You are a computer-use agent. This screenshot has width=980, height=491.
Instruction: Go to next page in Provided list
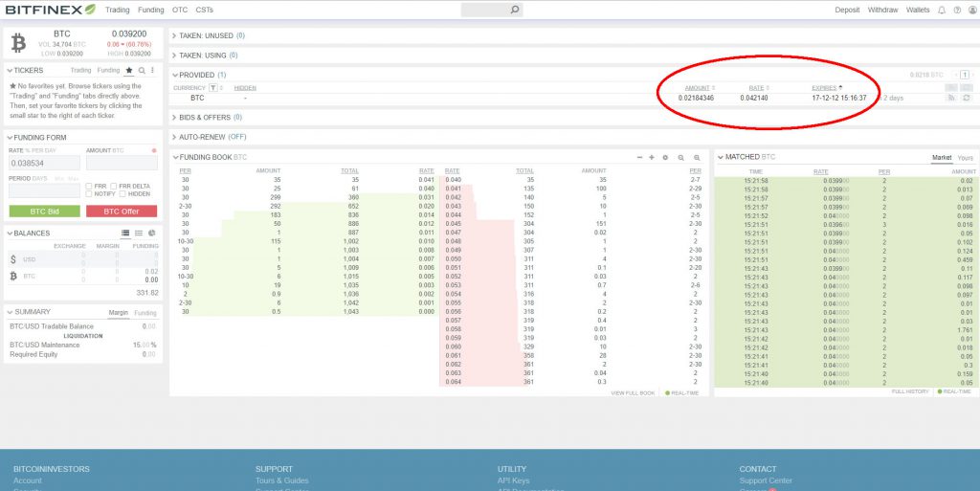[973, 75]
